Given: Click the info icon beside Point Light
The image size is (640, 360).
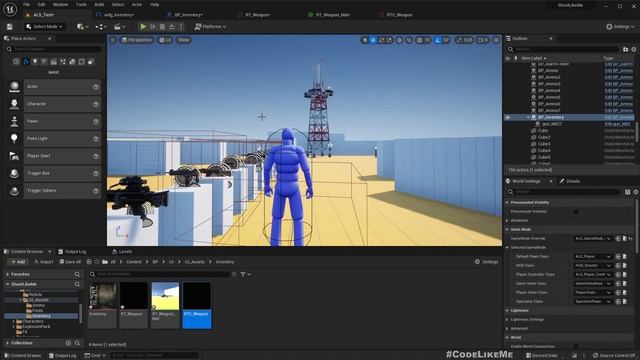Looking at the screenshot, I should pyautogui.click(x=96, y=139).
